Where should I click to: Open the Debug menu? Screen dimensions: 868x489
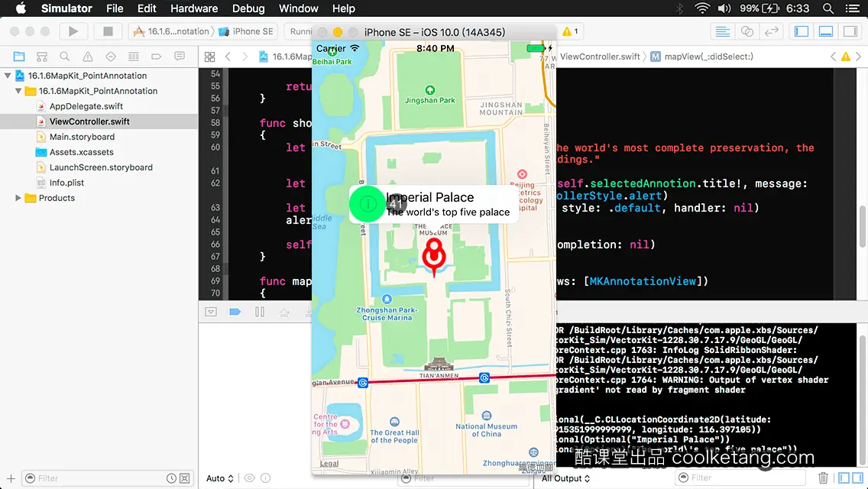(248, 8)
